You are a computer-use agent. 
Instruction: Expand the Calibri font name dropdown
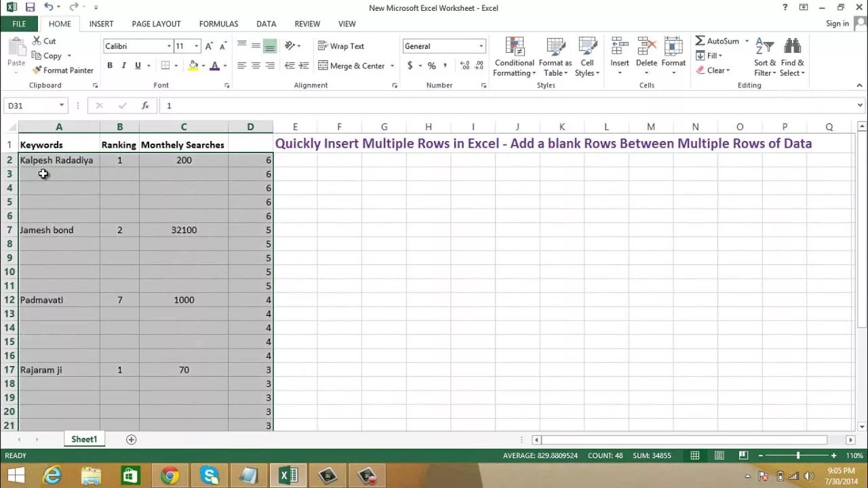[169, 46]
